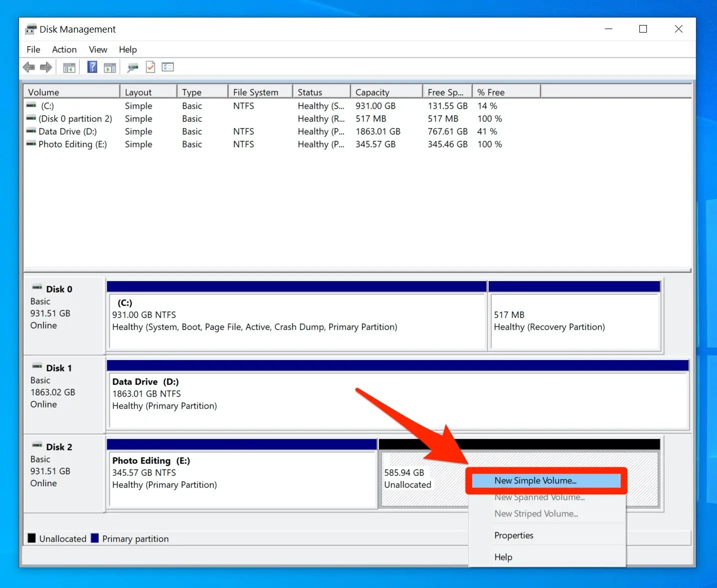Click the "Healthy (R..." status cell

coord(321,119)
